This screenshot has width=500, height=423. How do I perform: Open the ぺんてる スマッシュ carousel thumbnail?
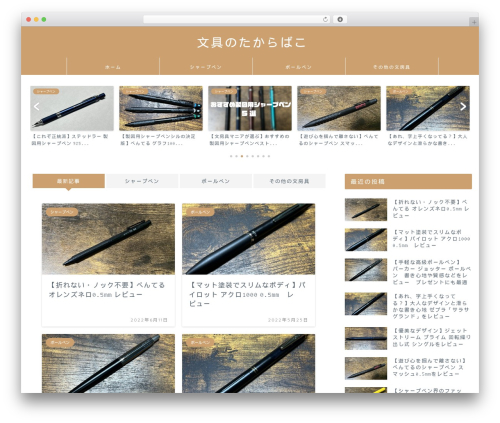pos(339,108)
